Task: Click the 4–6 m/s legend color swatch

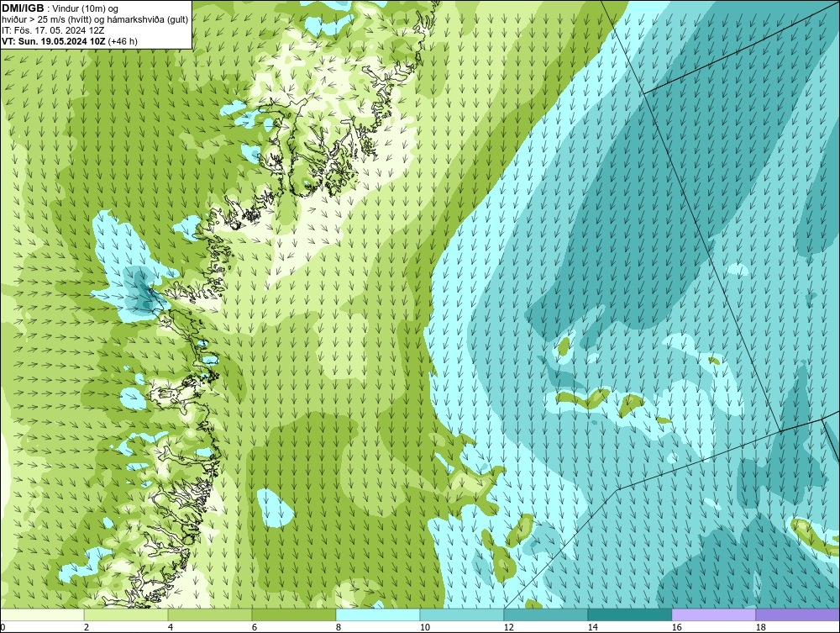Action: (x=210, y=615)
